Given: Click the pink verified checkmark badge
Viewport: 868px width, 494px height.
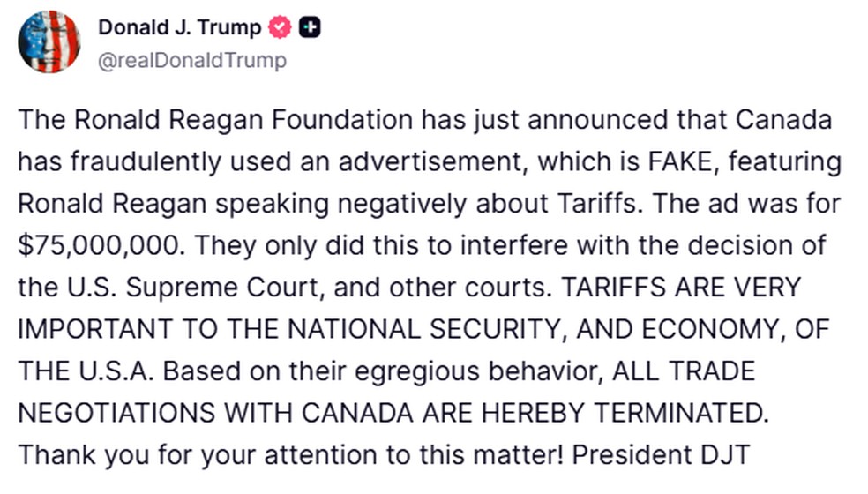Looking at the screenshot, I should [281, 27].
